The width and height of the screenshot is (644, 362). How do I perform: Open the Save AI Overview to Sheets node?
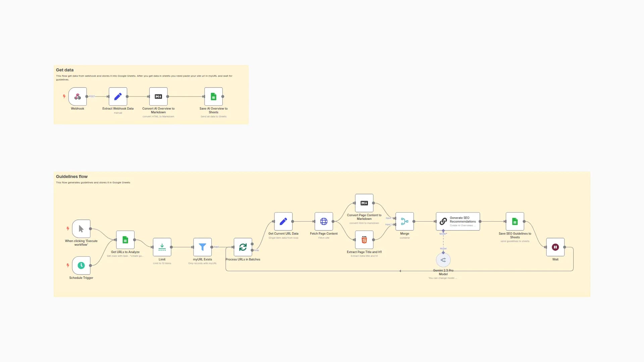pos(214,97)
